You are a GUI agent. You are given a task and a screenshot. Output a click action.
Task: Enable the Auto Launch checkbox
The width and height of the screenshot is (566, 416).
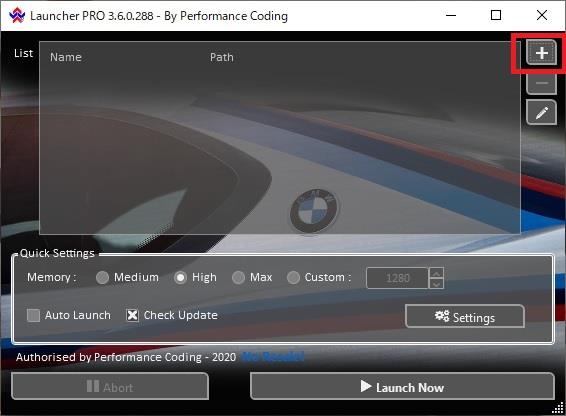pyautogui.click(x=33, y=315)
